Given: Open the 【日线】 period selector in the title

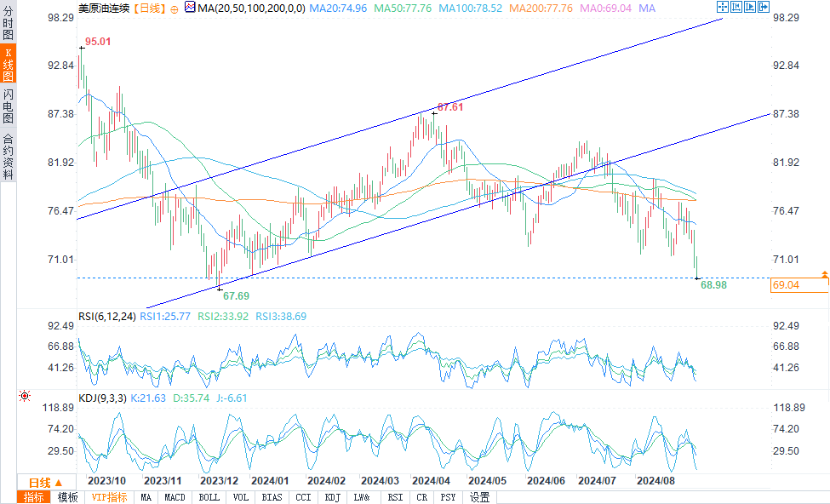Looking at the screenshot, I should pos(150,9).
